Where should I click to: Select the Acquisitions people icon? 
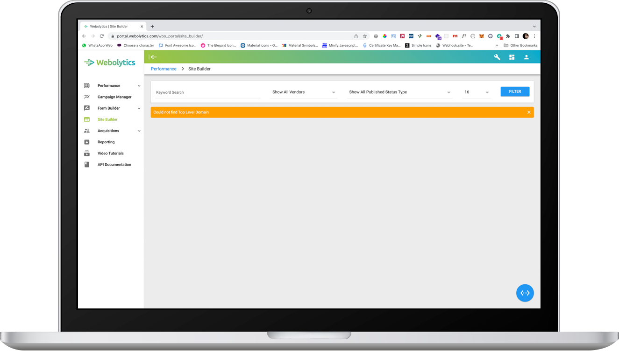pos(87,131)
